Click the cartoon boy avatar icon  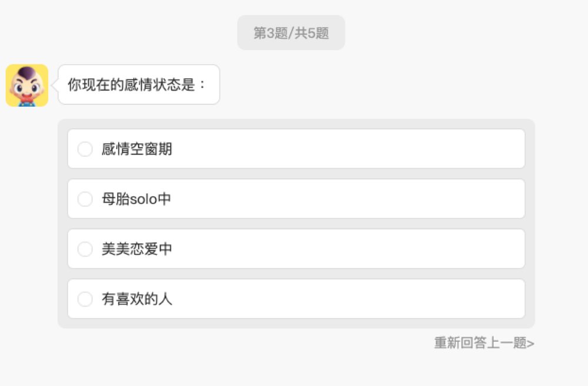tap(27, 85)
